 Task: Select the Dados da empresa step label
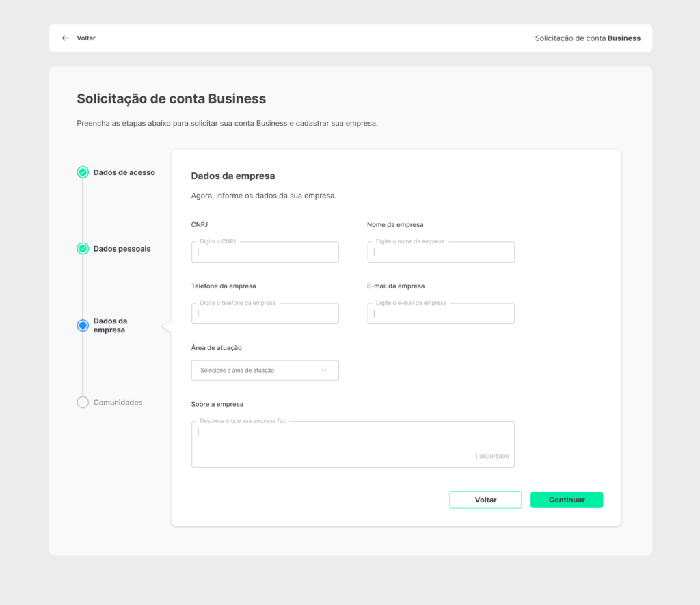point(110,325)
